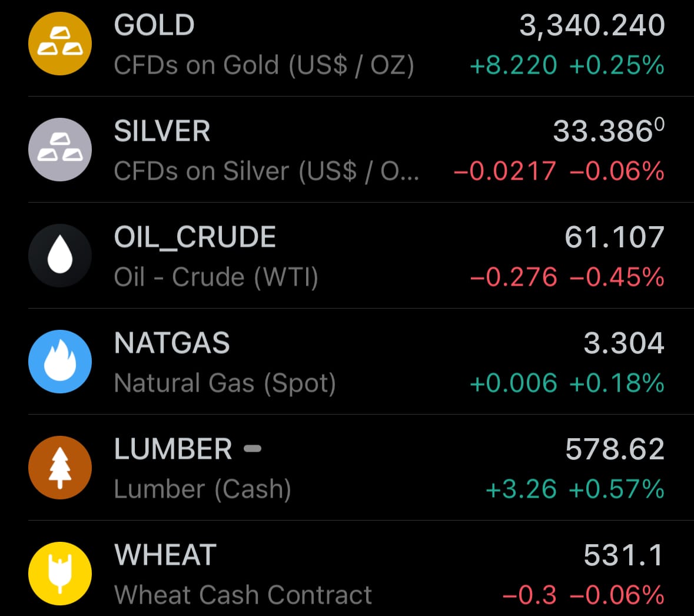Tap gold's +0.25% change value
694x616 pixels.
pyautogui.click(x=617, y=65)
